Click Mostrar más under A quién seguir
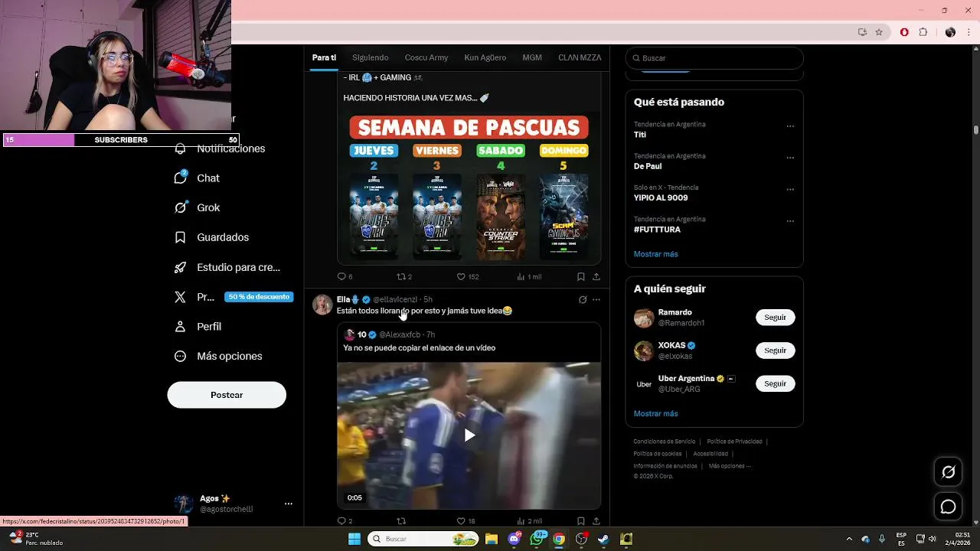 coord(655,413)
